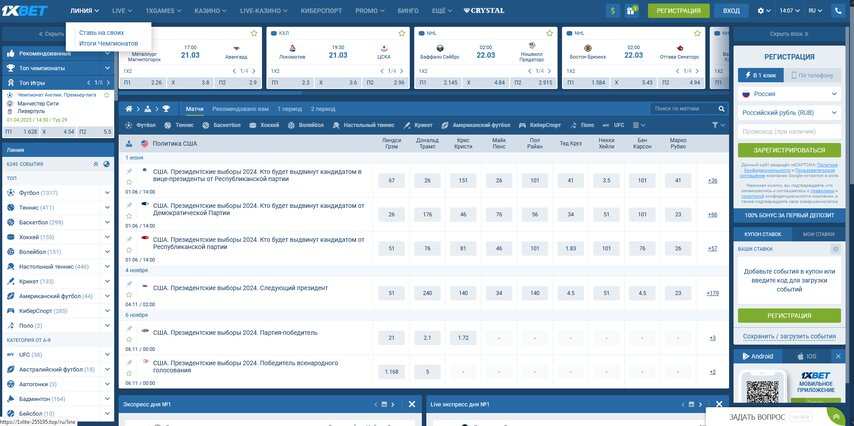The image size is (854, 426).
Task: Open the КАЗИНО dropdown menu
Action: (210, 10)
